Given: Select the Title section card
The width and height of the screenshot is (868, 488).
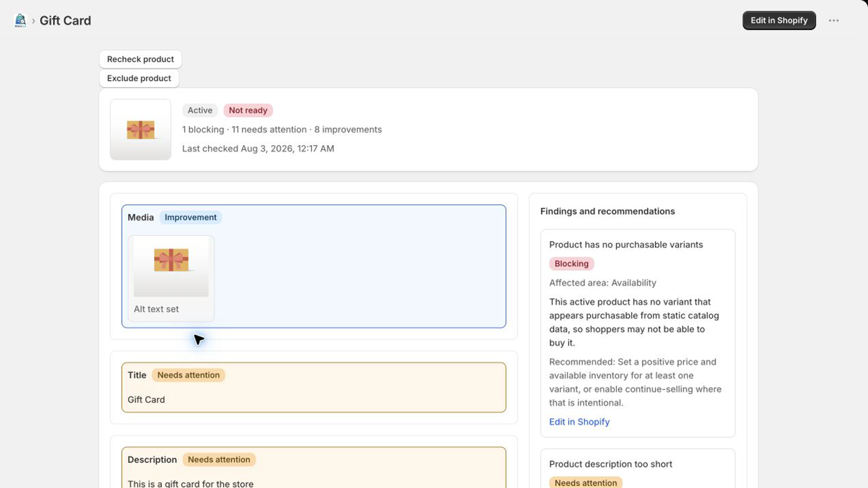Looking at the screenshot, I should (314, 387).
